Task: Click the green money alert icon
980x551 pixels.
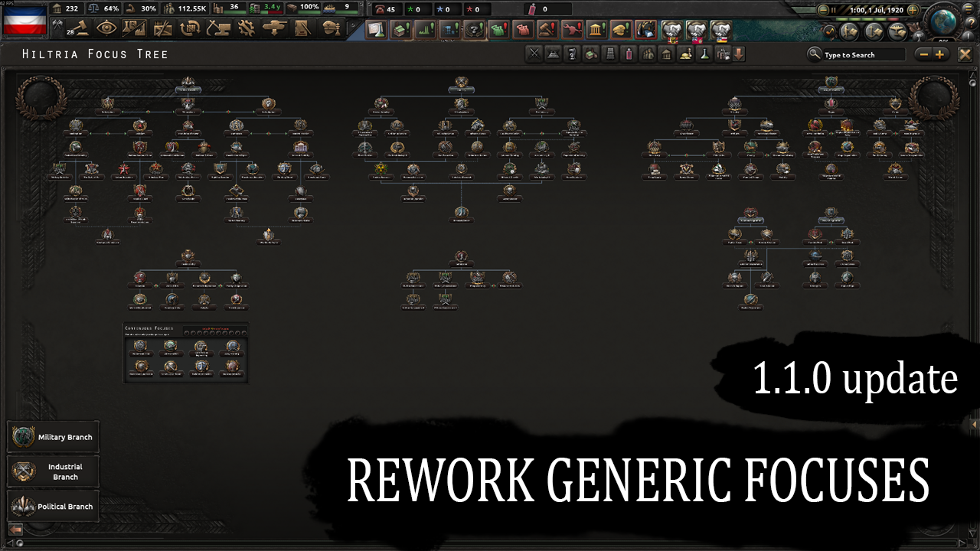Action: (x=400, y=29)
